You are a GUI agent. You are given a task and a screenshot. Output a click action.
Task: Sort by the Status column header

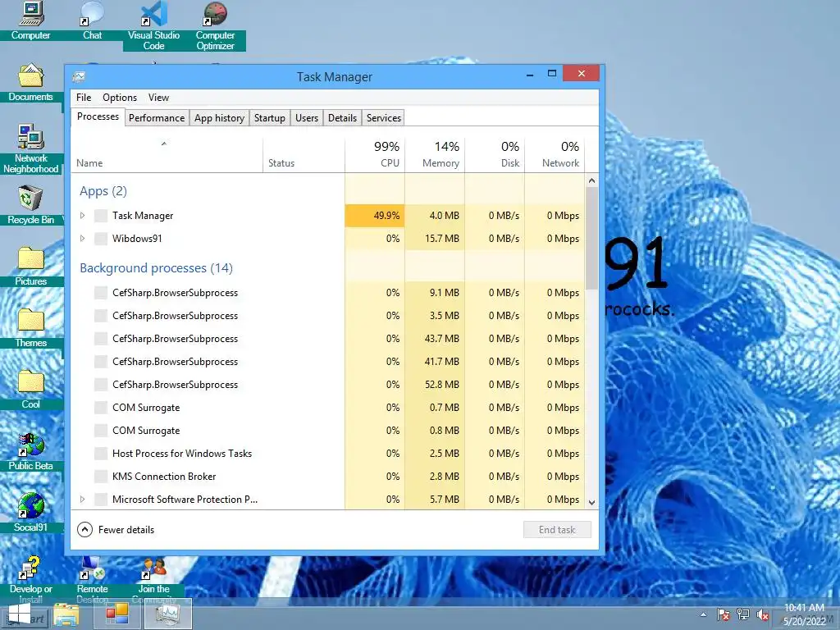pos(304,155)
